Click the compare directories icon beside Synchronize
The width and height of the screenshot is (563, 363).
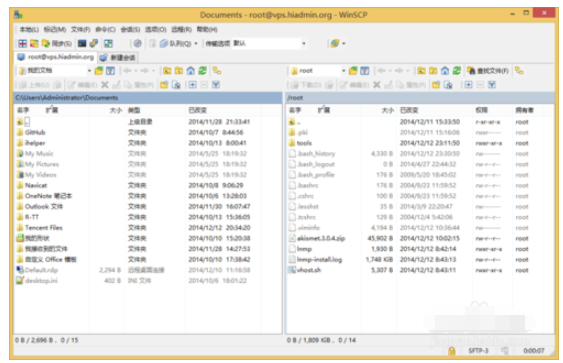tap(34, 43)
